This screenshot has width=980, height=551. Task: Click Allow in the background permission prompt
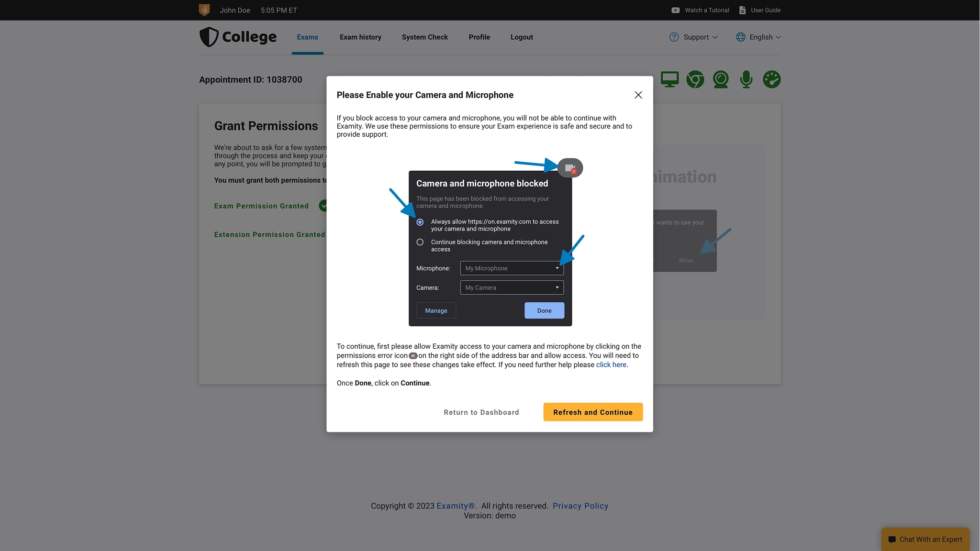[x=686, y=260]
